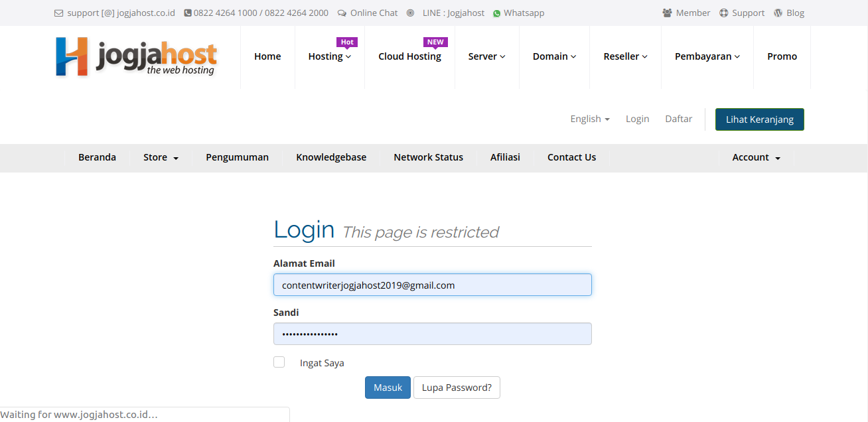This screenshot has width=868, height=422.
Task: Click the WordPress Blog icon
Action: [778, 13]
